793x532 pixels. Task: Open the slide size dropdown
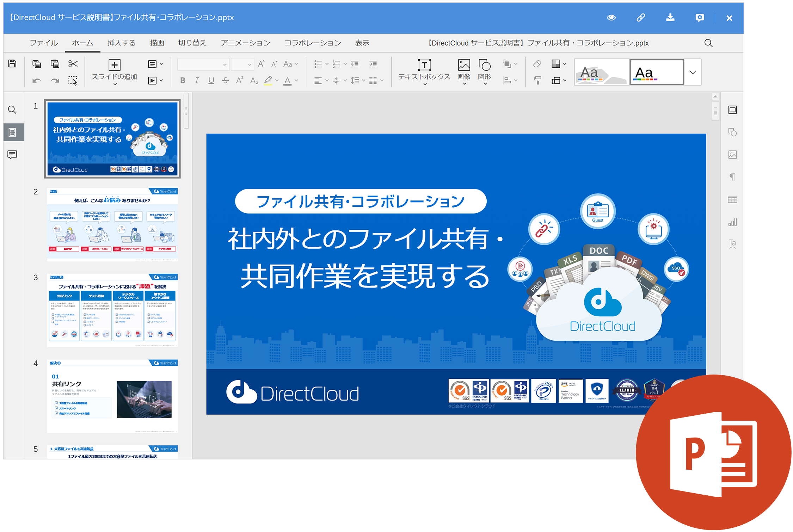pos(559,81)
